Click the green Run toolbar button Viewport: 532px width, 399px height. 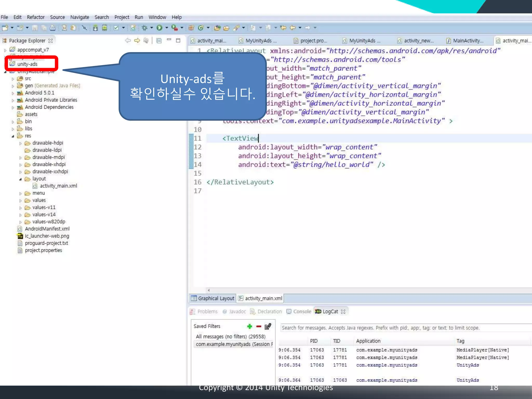[159, 28]
